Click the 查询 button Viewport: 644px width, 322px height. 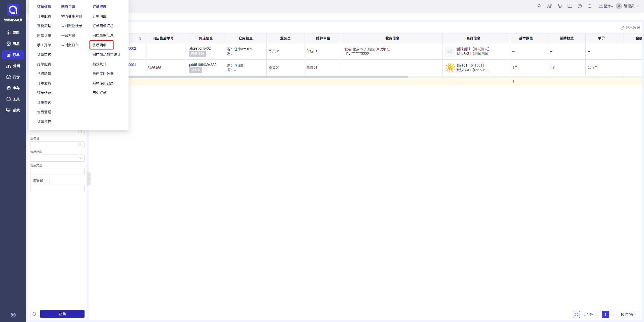coord(62,314)
